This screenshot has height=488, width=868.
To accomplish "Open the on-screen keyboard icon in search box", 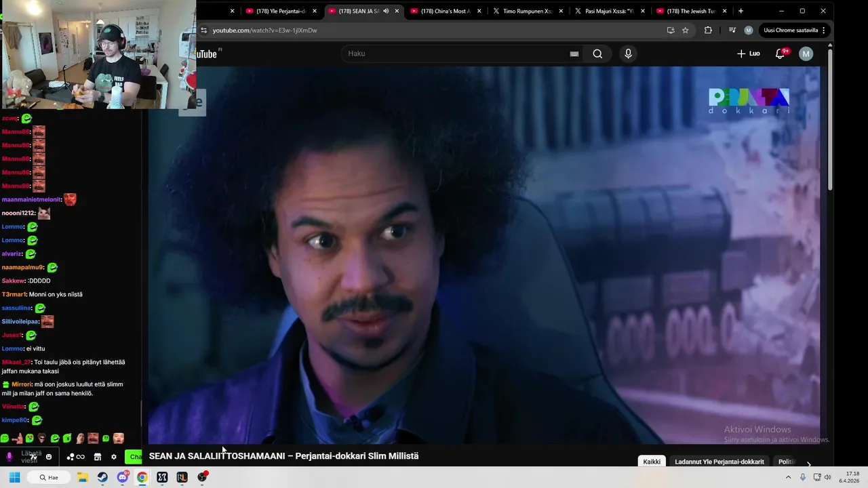I will pos(574,54).
